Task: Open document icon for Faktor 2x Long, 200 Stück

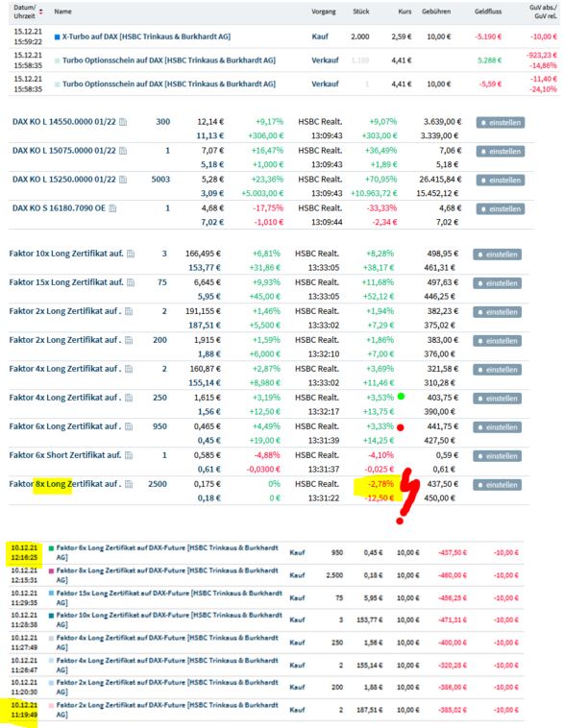Action: click(129, 340)
